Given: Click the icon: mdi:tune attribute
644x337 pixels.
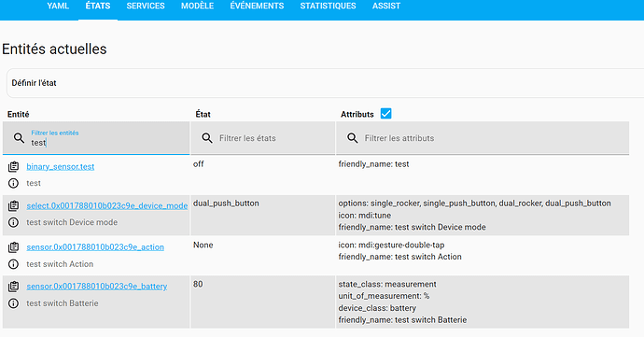Looking at the screenshot, I should 365,216.
